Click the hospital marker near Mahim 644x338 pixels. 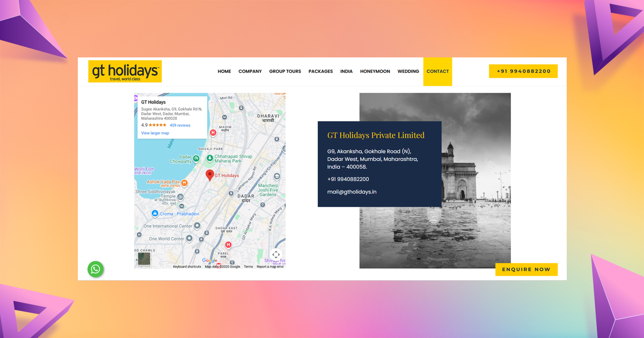click(x=213, y=132)
